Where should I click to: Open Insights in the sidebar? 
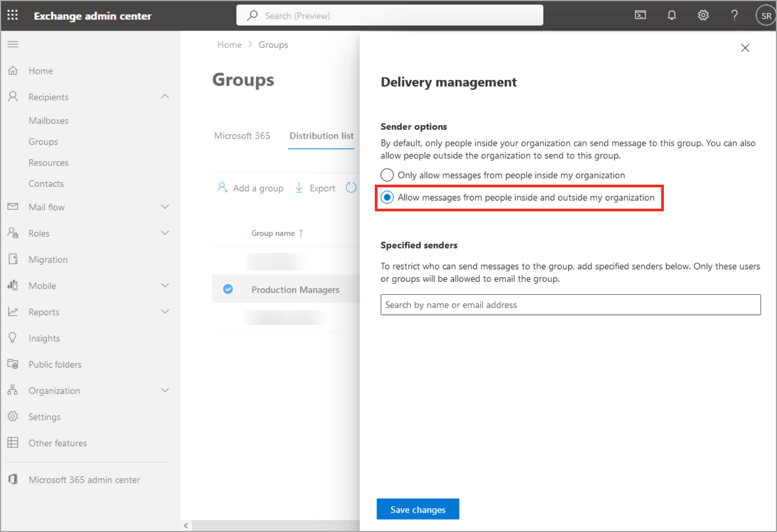[44, 338]
